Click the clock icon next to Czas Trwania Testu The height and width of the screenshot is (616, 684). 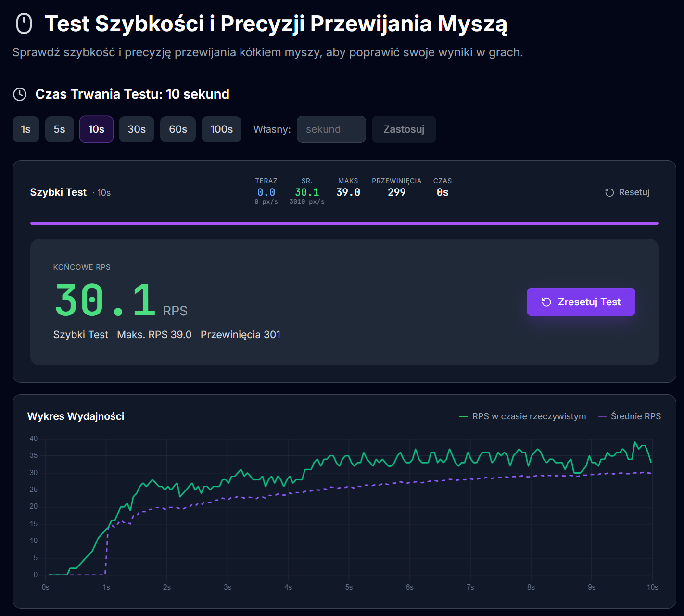pyautogui.click(x=20, y=94)
